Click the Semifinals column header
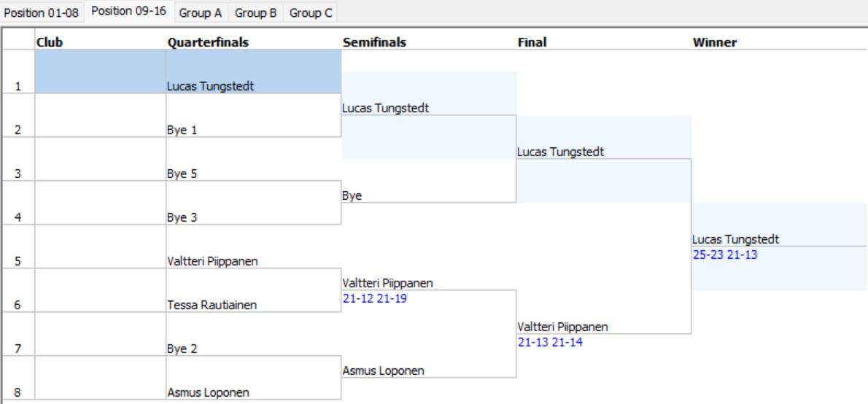The image size is (868, 404). click(x=374, y=42)
